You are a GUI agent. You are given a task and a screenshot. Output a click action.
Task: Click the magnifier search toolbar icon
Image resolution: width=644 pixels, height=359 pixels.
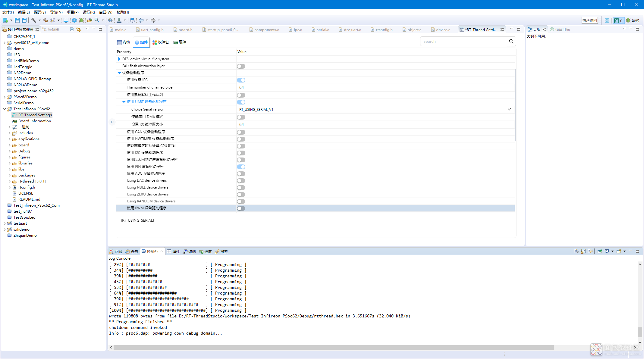click(x=97, y=20)
